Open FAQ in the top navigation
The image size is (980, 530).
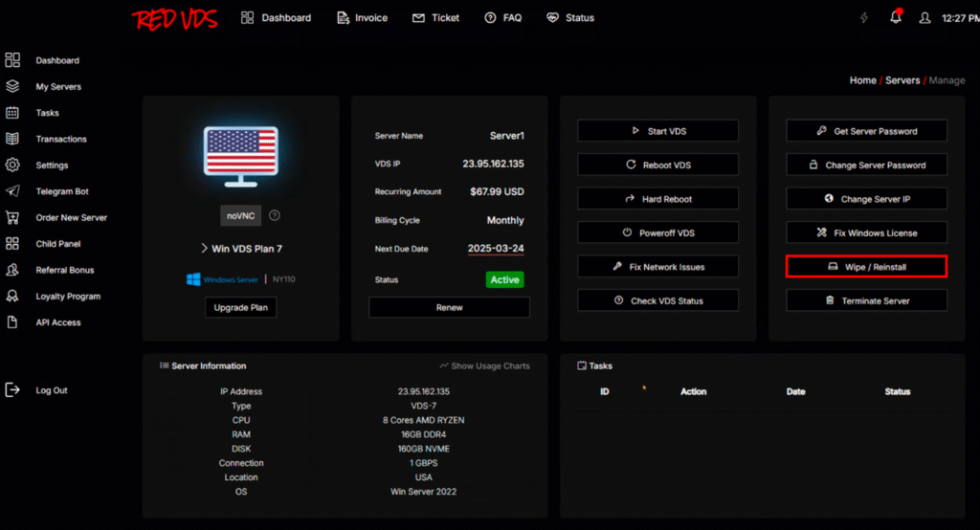tap(503, 18)
